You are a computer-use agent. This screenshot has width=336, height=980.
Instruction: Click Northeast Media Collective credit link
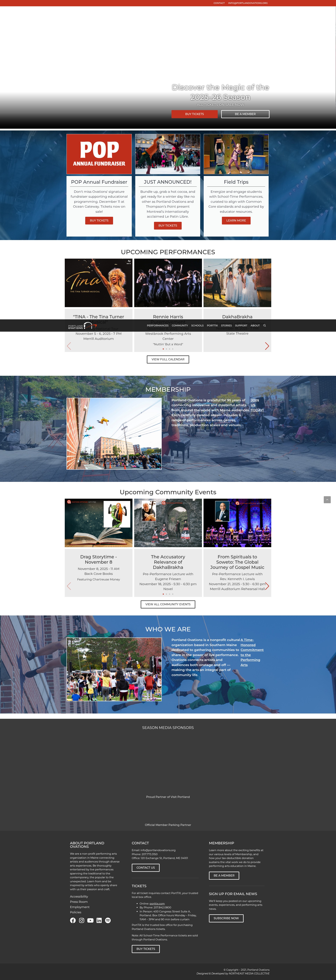click(249, 973)
